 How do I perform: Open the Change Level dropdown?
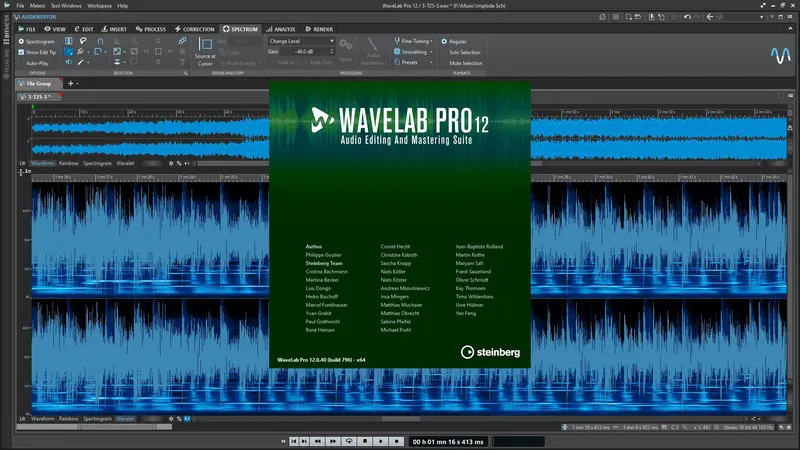tap(301, 41)
